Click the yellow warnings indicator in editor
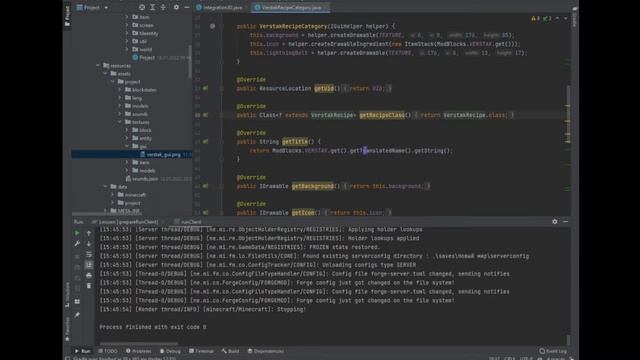Image resolution: width=640 pixels, height=360 pixels. [x=536, y=18]
